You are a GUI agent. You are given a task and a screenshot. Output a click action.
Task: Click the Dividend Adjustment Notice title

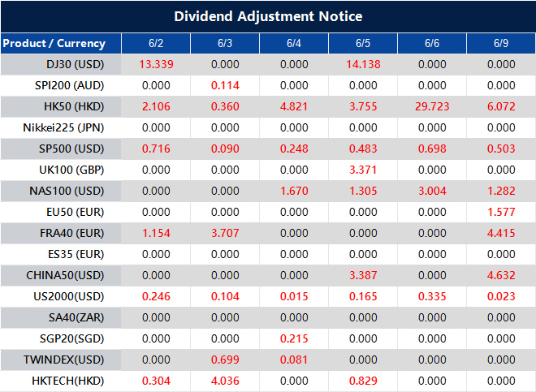click(x=268, y=16)
